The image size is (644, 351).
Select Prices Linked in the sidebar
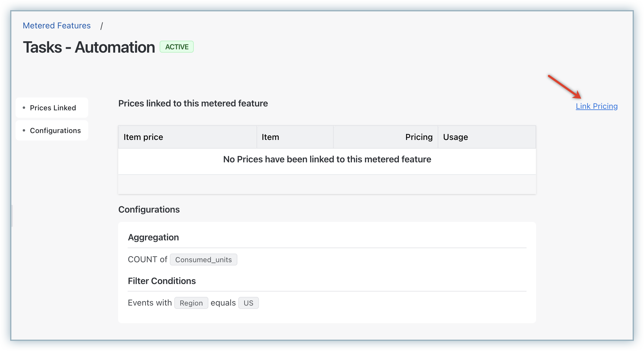(53, 108)
